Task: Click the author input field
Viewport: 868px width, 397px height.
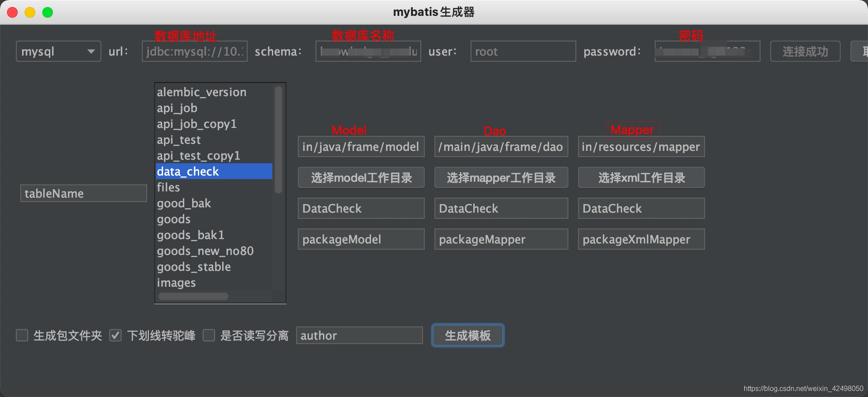Action: click(x=360, y=335)
